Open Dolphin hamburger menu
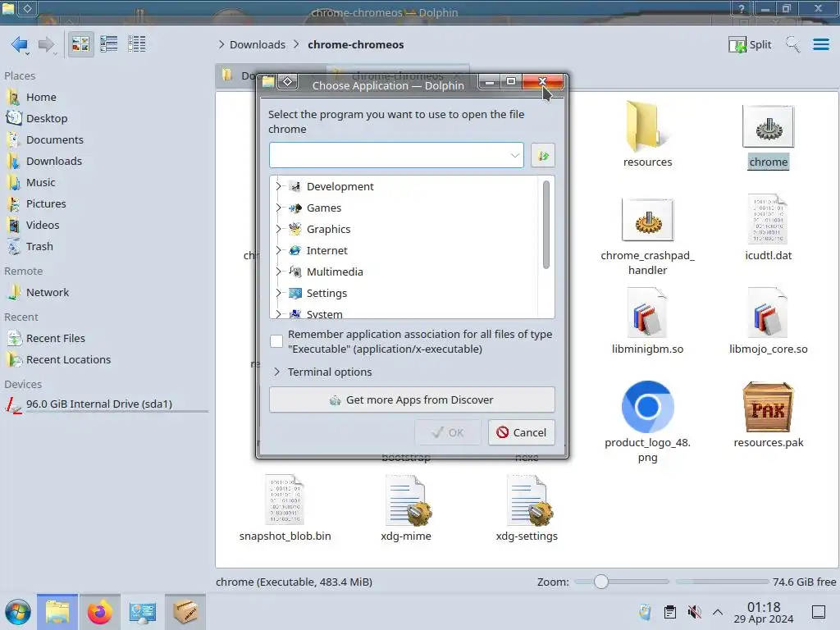840x630 pixels. 820,44
